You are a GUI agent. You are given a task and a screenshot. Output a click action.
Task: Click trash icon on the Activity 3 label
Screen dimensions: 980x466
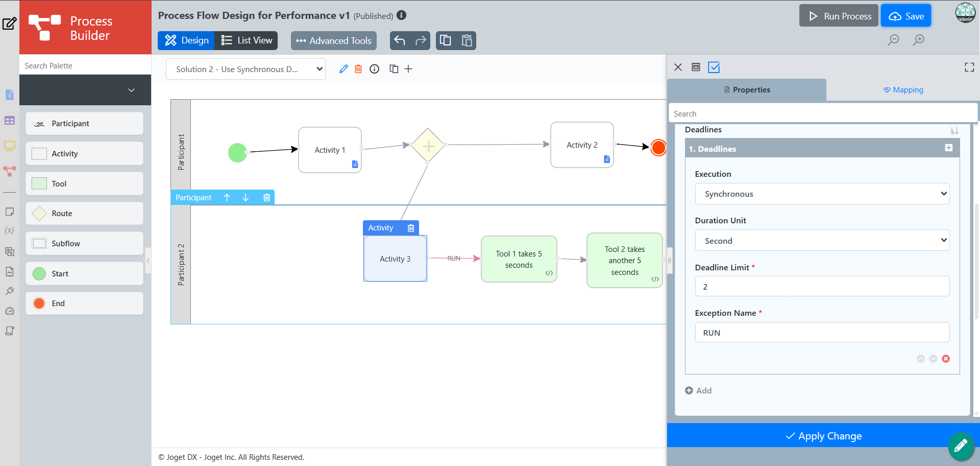[x=411, y=228]
